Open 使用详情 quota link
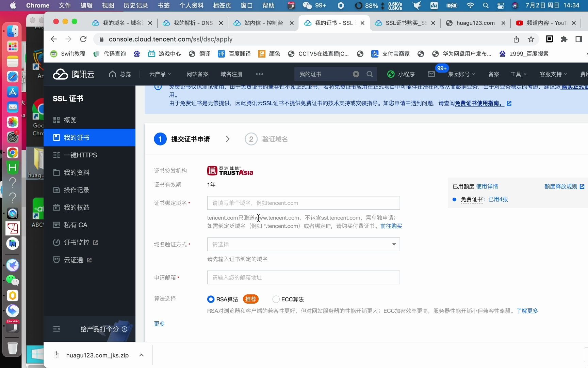This screenshot has width=588, height=368. coord(487,186)
